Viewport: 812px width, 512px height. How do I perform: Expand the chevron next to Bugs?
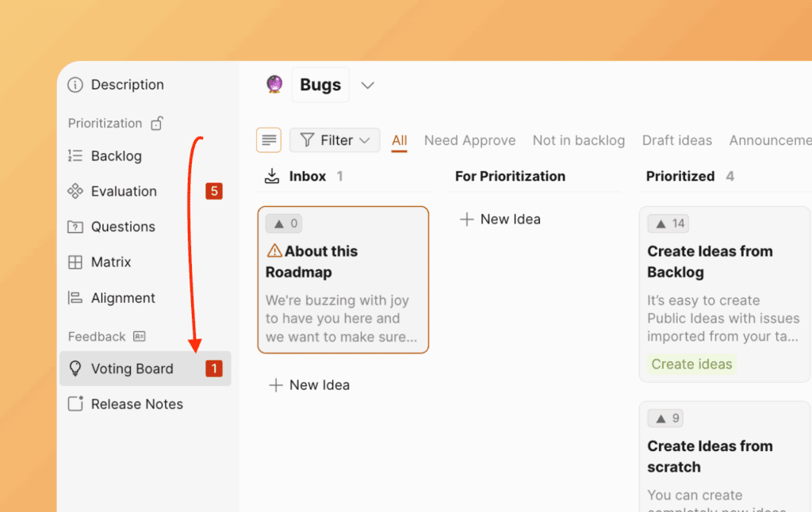367,85
